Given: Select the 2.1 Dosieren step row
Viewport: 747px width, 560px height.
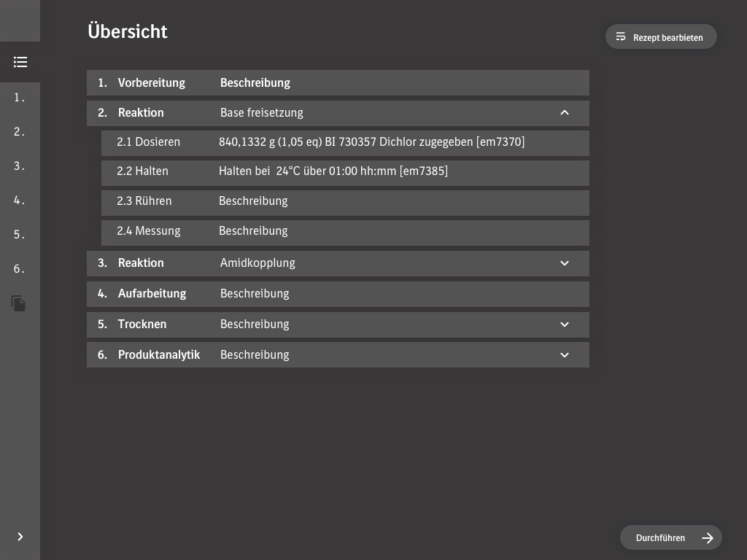Looking at the screenshot, I should pyautogui.click(x=344, y=142).
